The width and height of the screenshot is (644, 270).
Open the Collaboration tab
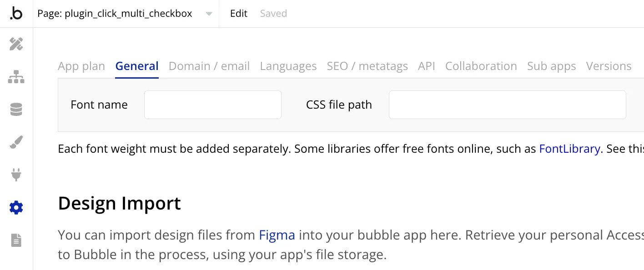(481, 66)
